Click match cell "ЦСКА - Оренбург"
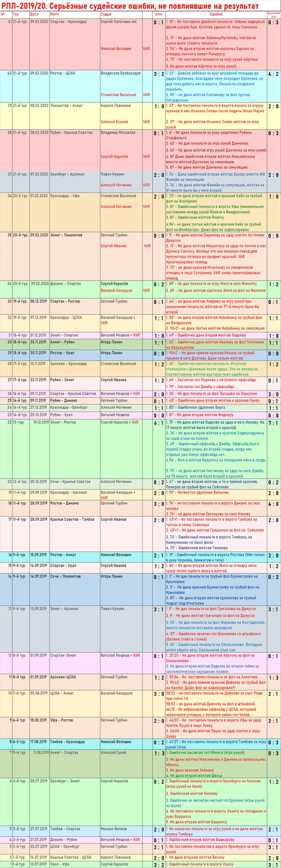The width and height of the screenshot is (281, 868). [65, 846]
